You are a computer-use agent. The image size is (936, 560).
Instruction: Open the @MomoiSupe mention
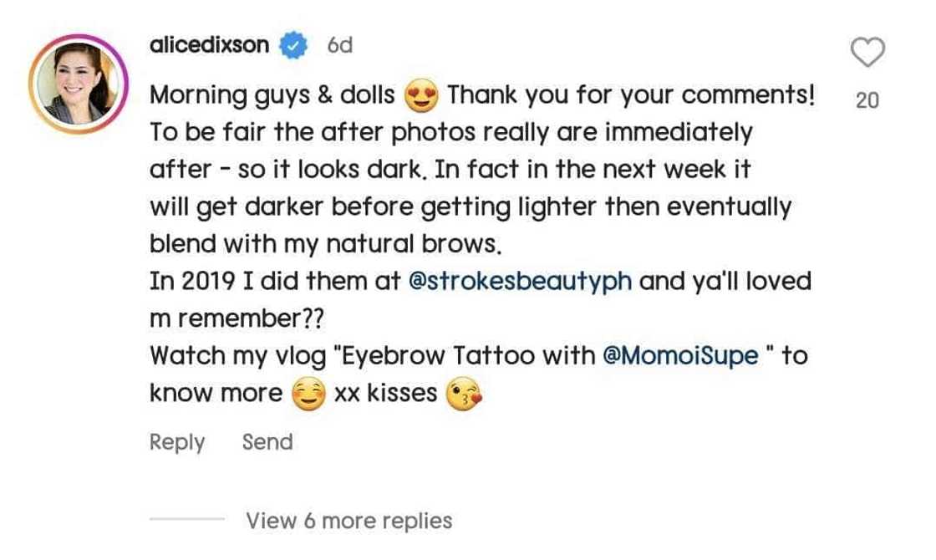tap(680, 356)
